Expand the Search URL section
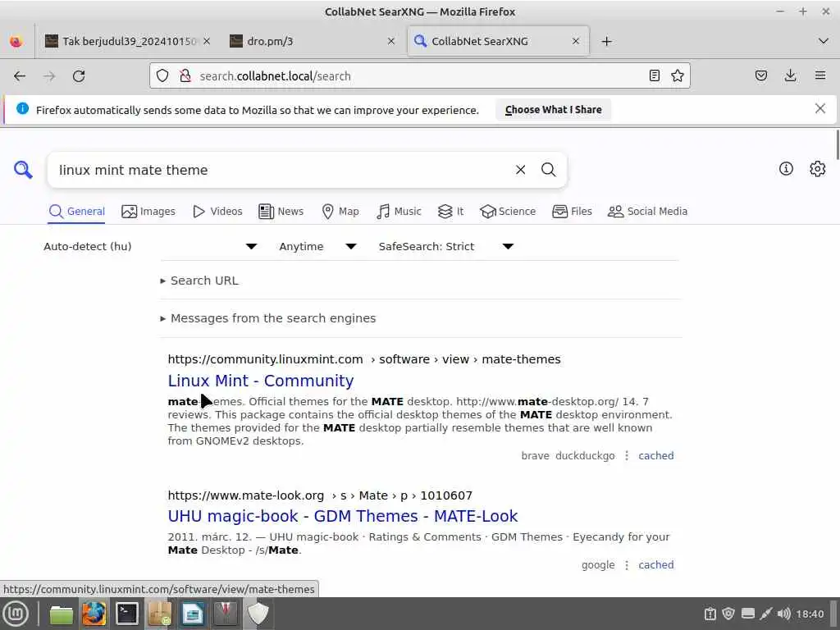This screenshot has width=840, height=630. (x=199, y=281)
